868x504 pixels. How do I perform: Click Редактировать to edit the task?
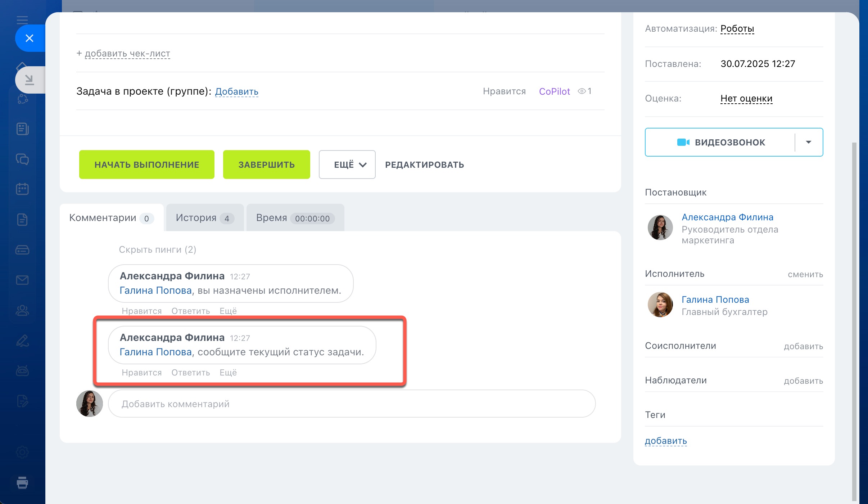(x=425, y=165)
